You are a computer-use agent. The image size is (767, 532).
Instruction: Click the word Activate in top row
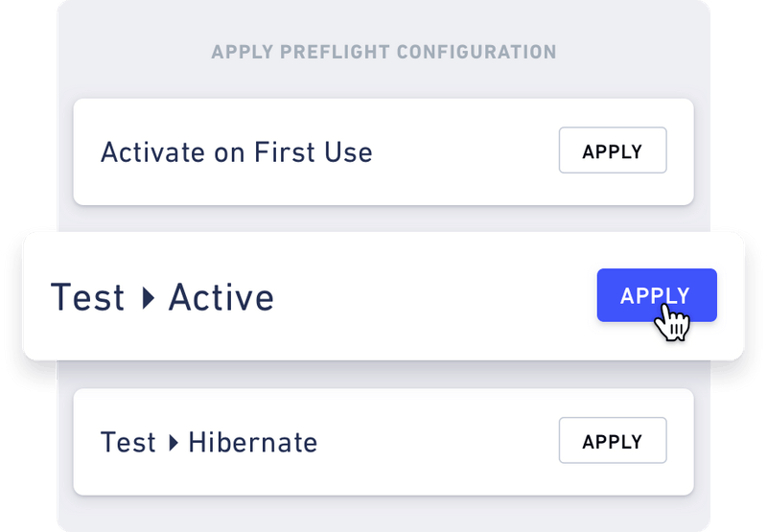click(x=149, y=152)
